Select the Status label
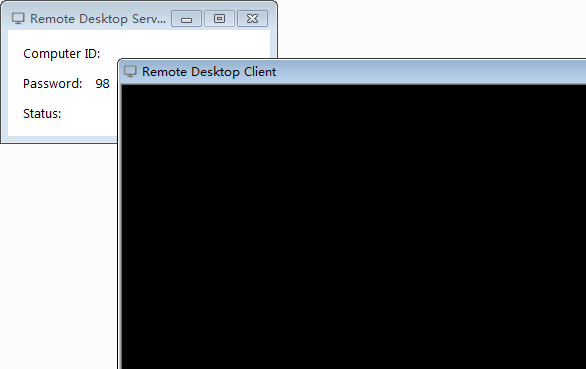The width and height of the screenshot is (586, 369). pos(42,114)
